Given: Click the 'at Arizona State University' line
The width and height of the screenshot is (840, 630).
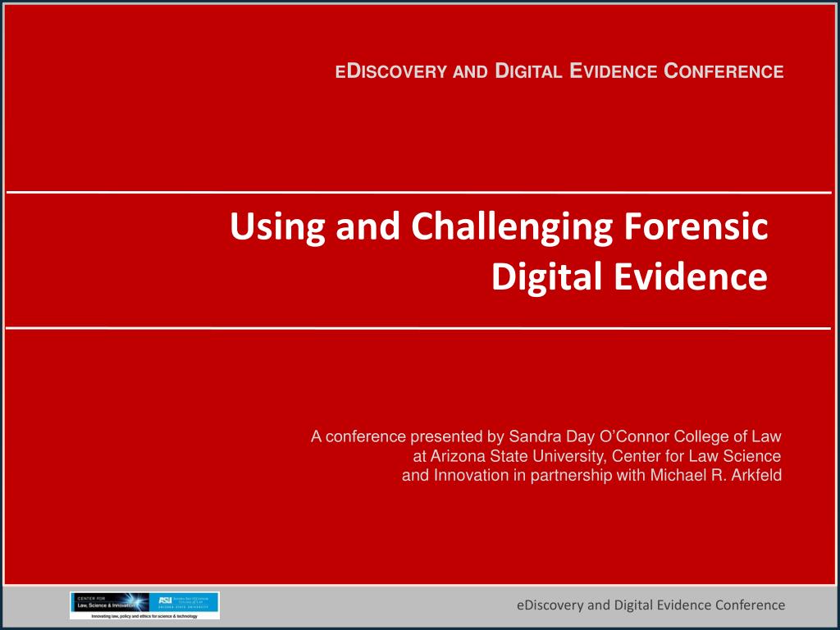Looking at the screenshot, I should 597,456.
